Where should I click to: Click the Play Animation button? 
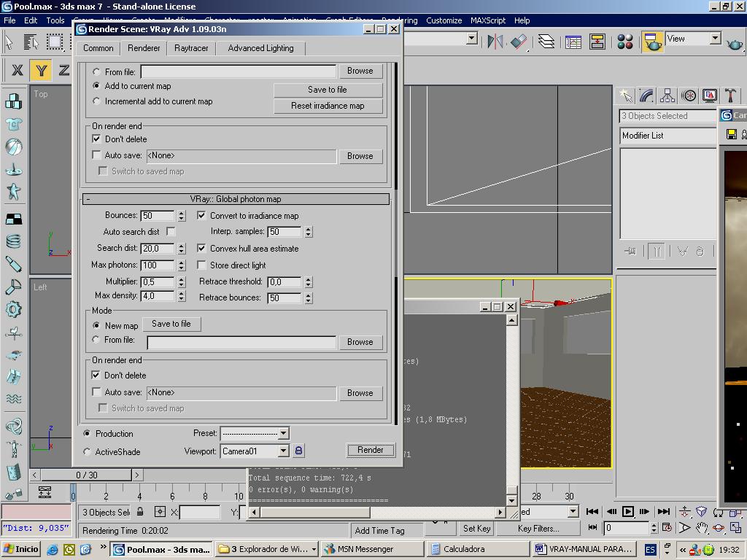(x=628, y=512)
